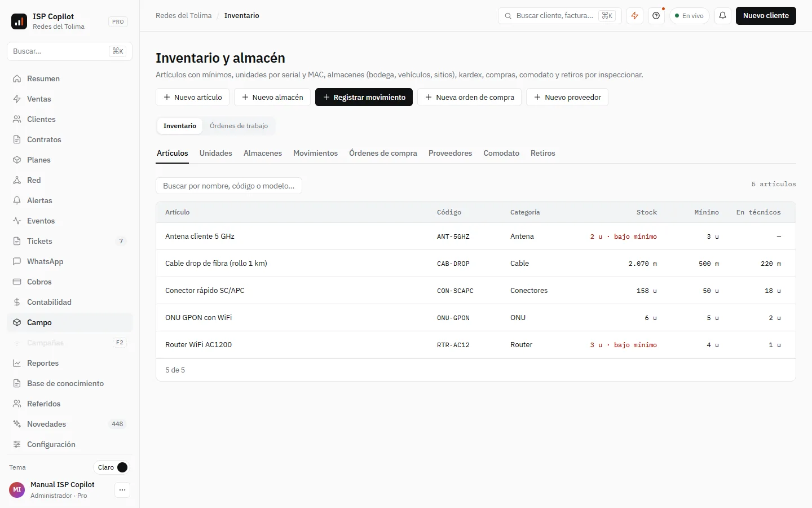Open the Almacenes tab
The height and width of the screenshot is (508, 812).
263,153
